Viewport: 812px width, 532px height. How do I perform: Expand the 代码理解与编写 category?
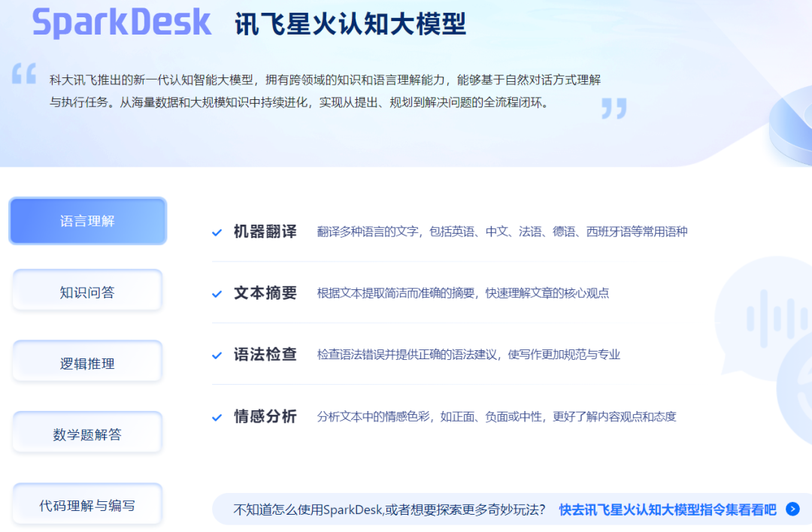tap(86, 503)
